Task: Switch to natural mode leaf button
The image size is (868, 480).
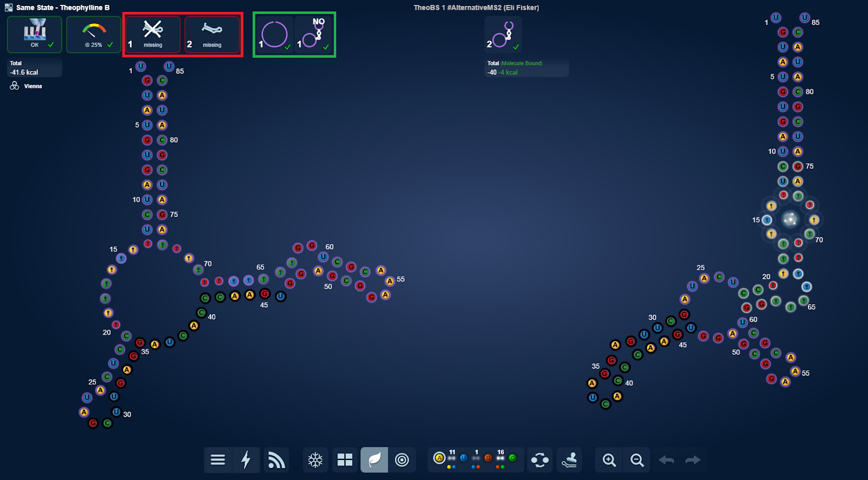Action: point(374,460)
